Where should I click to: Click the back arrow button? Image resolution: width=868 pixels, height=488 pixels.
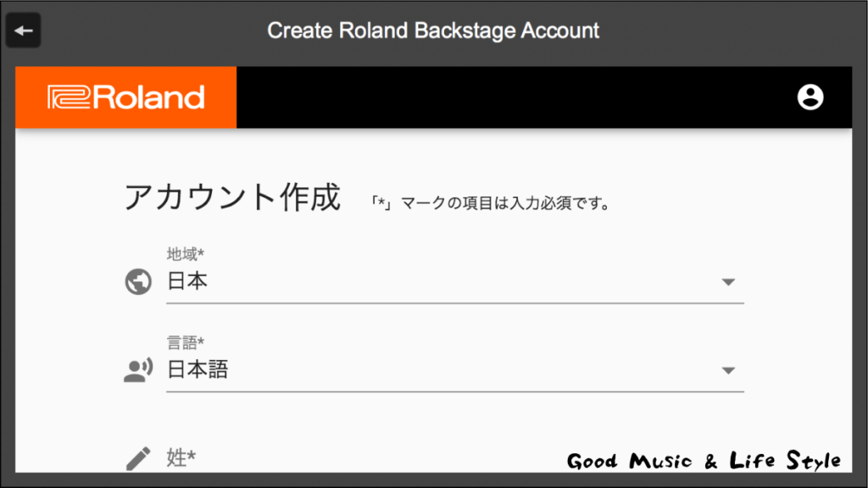23,30
